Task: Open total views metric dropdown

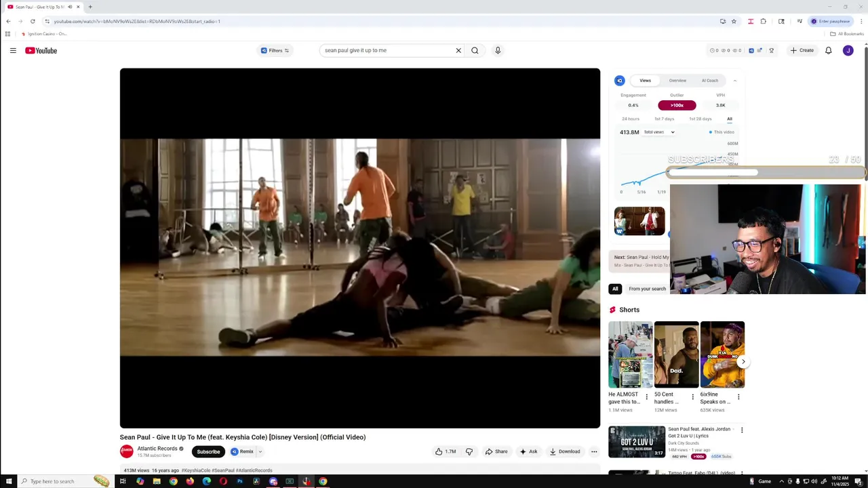Action: click(x=659, y=132)
